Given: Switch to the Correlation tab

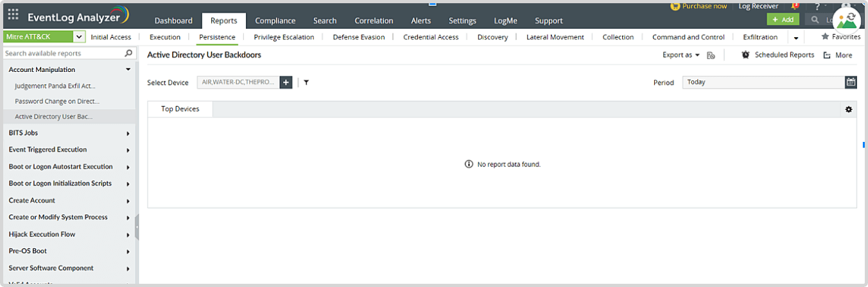Looking at the screenshot, I should pos(374,21).
